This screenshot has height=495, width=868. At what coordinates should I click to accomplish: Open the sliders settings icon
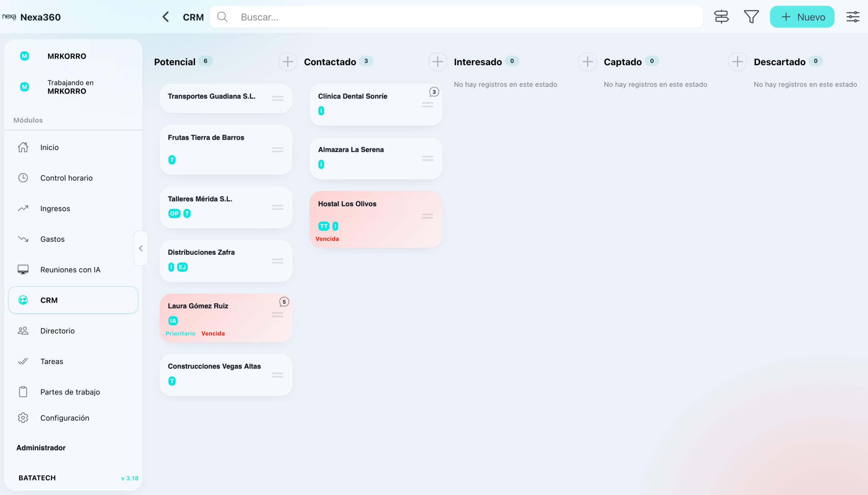coord(853,17)
